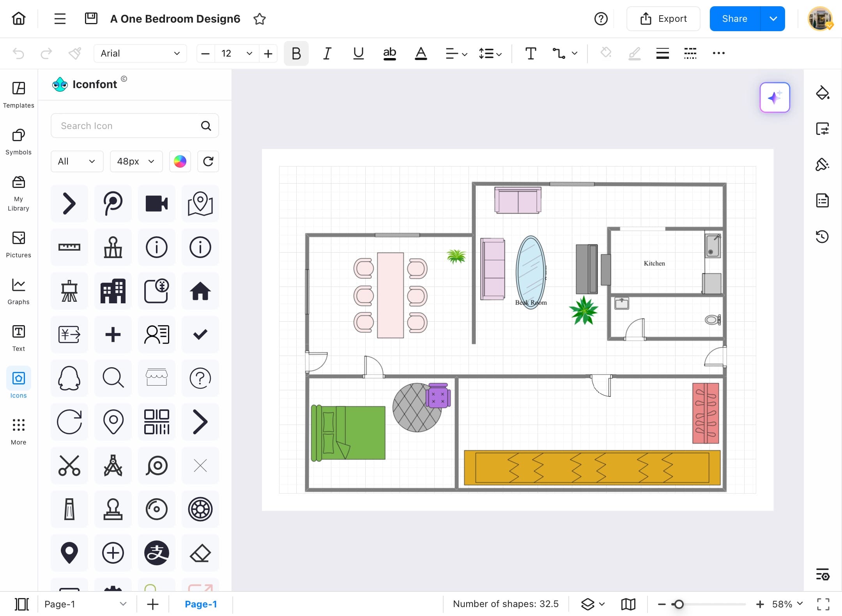Switch to the Page-1 tab
The image size is (842, 616).
tap(201, 604)
